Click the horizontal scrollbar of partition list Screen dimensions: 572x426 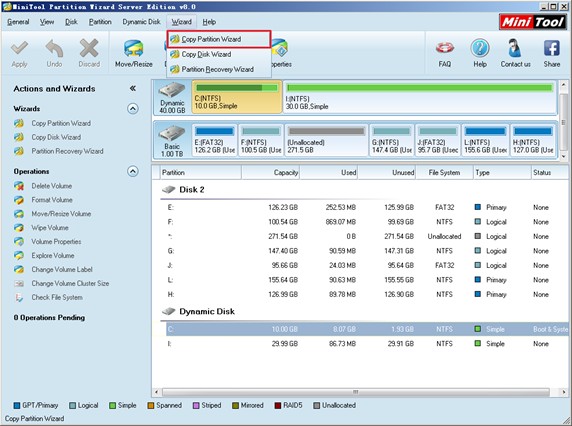click(356, 392)
